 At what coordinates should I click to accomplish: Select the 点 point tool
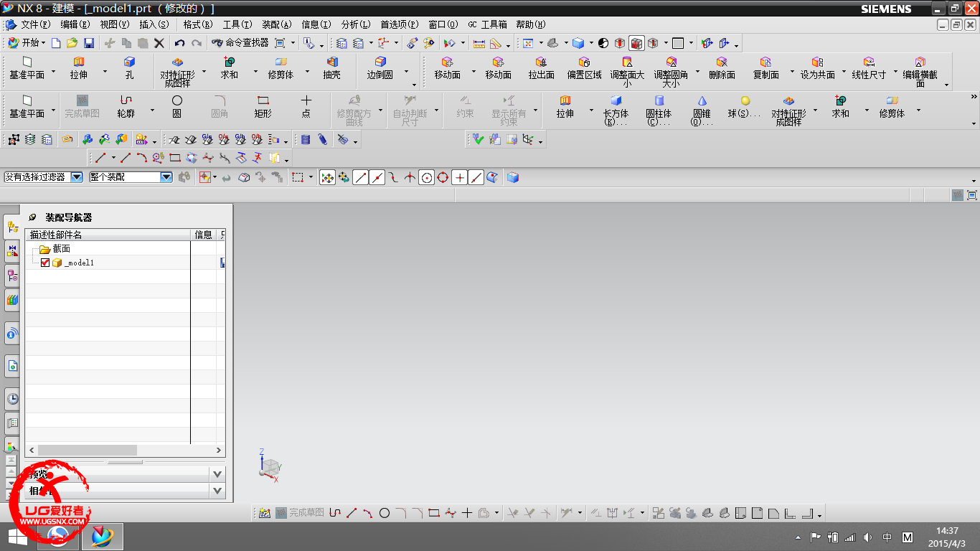pyautogui.click(x=306, y=107)
